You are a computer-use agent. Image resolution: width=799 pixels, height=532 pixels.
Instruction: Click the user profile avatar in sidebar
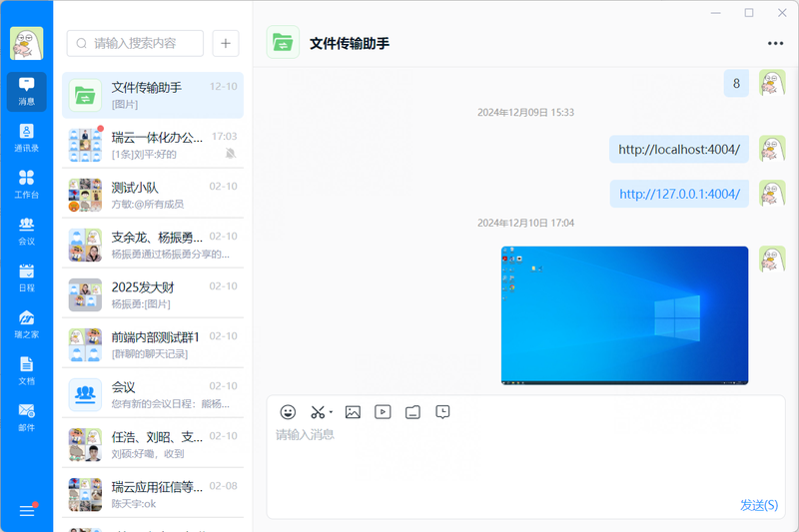[27, 43]
